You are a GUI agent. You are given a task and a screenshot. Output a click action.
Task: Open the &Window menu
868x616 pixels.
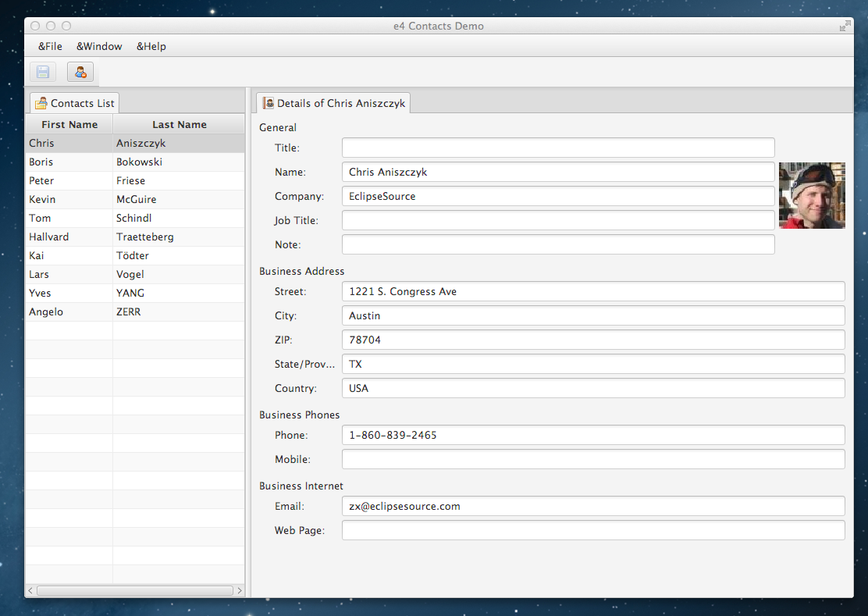pyautogui.click(x=99, y=46)
